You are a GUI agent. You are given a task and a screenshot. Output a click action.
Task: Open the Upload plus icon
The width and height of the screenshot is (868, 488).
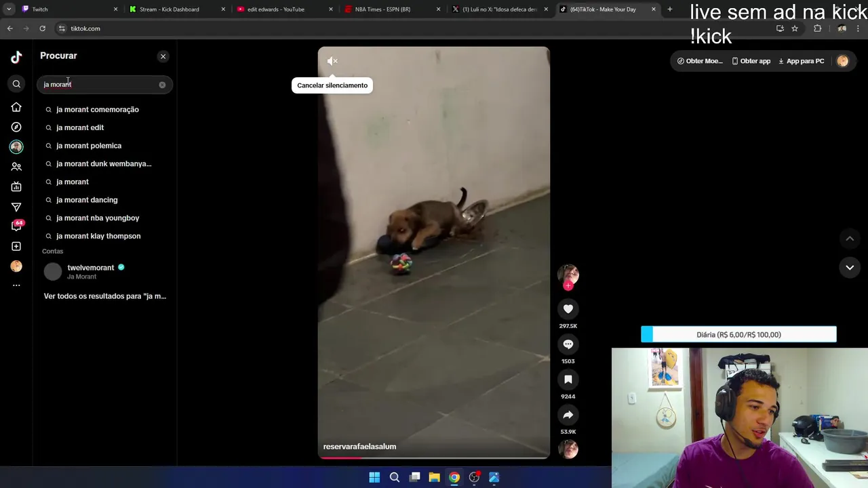(16, 246)
